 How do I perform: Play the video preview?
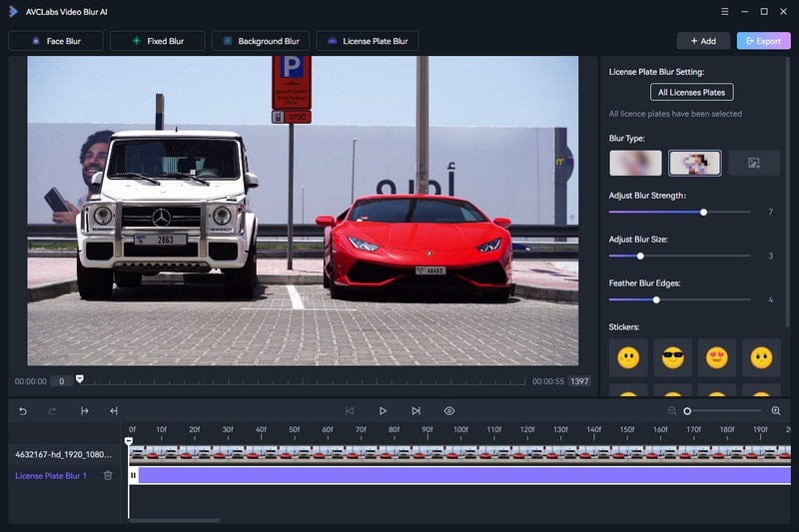pos(383,411)
